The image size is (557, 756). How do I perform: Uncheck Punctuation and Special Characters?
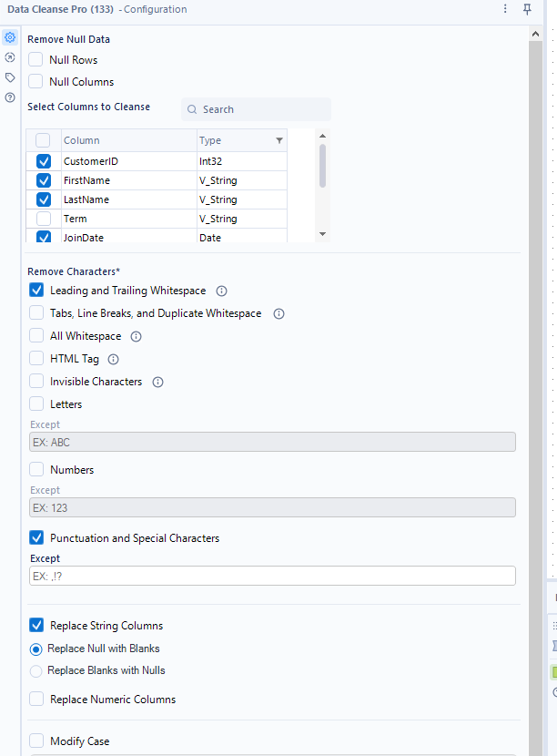pos(36,537)
